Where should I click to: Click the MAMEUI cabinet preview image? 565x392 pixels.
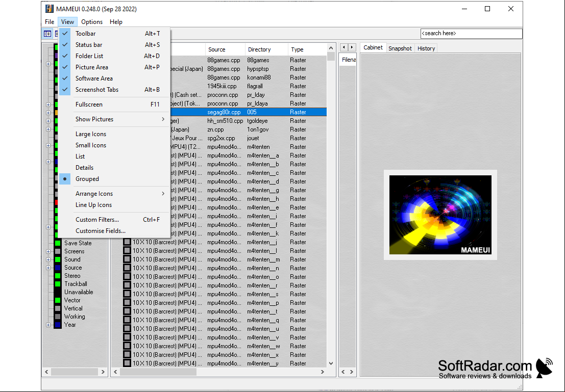[440, 215]
